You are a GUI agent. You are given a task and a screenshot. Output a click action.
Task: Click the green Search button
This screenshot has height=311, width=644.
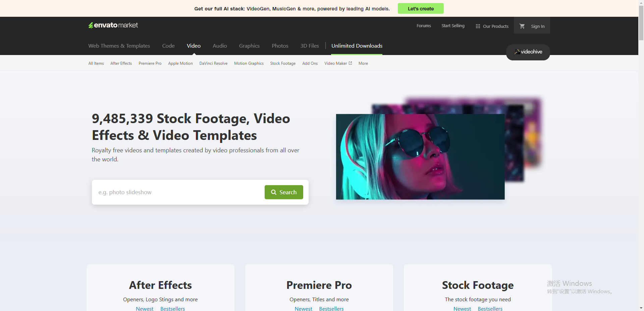[x=284, y=192]
